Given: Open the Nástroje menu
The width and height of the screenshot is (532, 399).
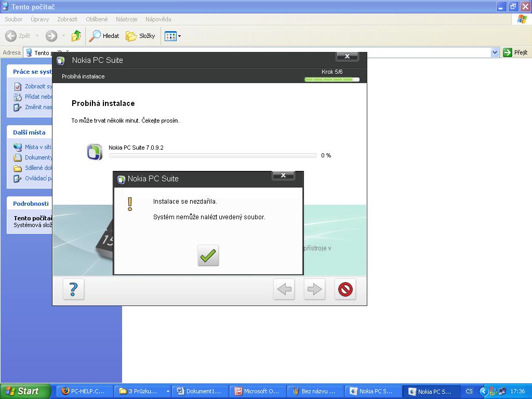Looking at the screenshot, I should pyautogui.click(x=127, y=19).
